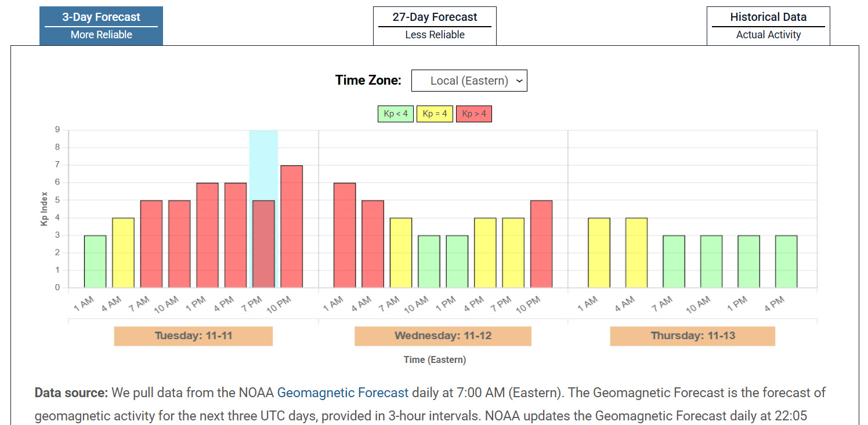Click Thursday 4 PM green bar
This screenshot has height=425, width=868.
786,261
